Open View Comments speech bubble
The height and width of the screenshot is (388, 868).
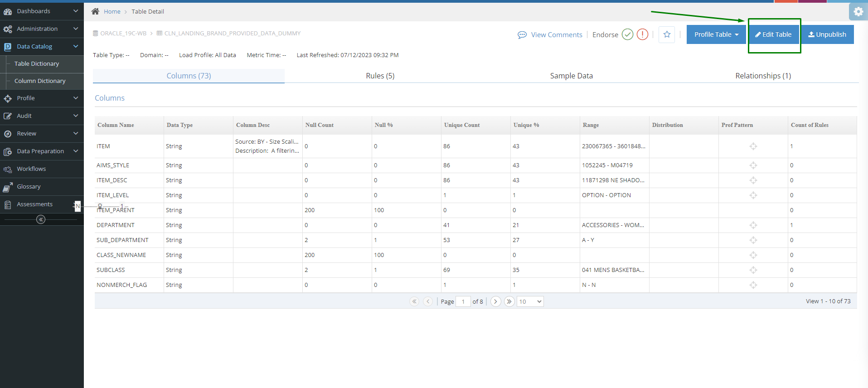(522, 35)
